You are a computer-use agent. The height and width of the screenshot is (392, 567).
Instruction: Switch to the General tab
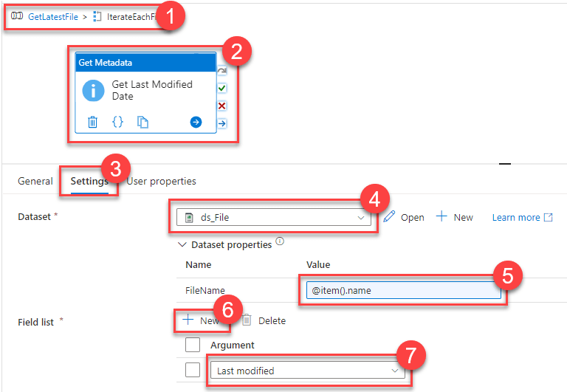(x=35, y=181)
